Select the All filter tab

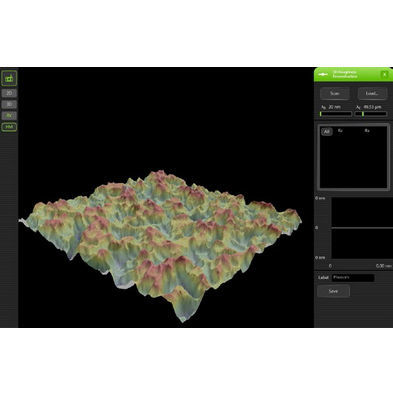point(327,132)
